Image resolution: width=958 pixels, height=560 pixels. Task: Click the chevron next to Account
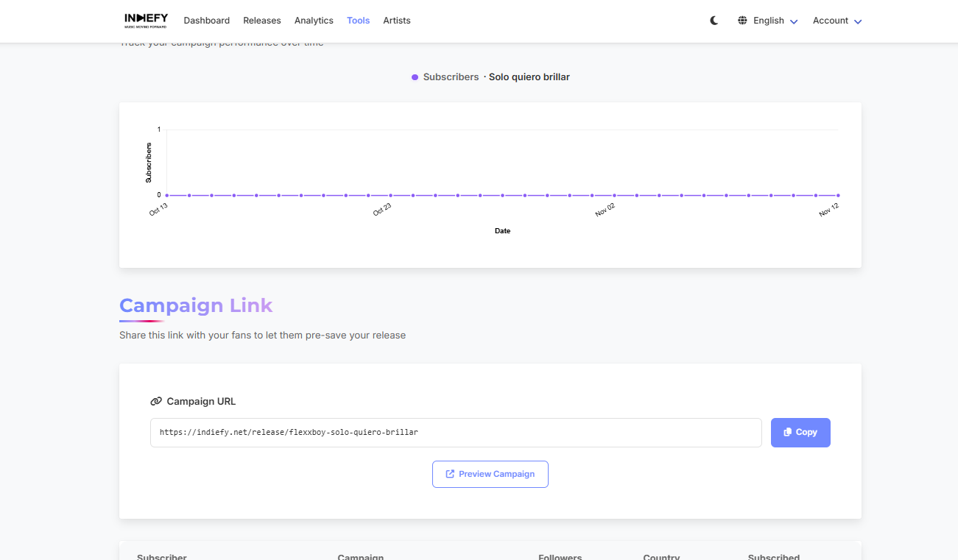(858, 21)
